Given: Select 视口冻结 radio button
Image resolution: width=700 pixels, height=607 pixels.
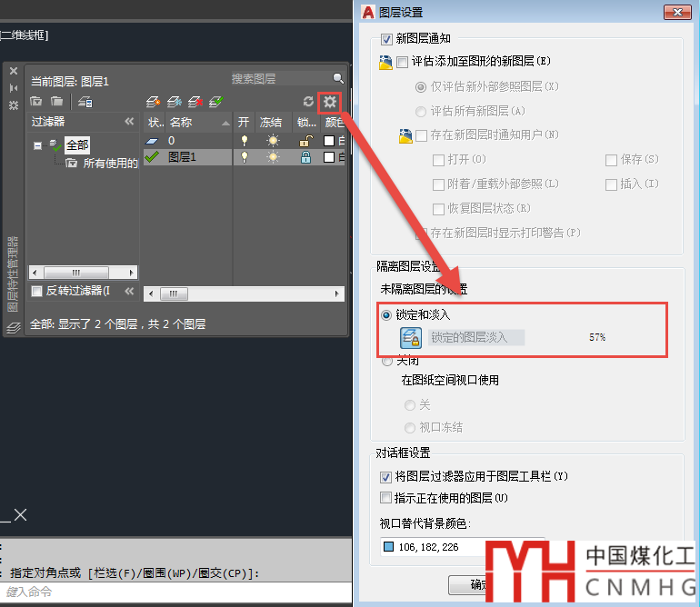Looking at the screenshot, I should point(409,428).
